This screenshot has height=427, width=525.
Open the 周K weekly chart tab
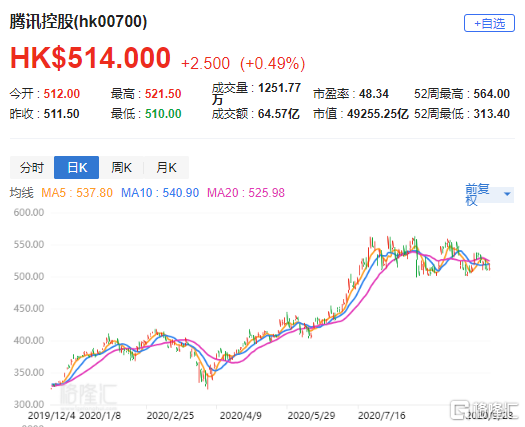pos(121,167)
